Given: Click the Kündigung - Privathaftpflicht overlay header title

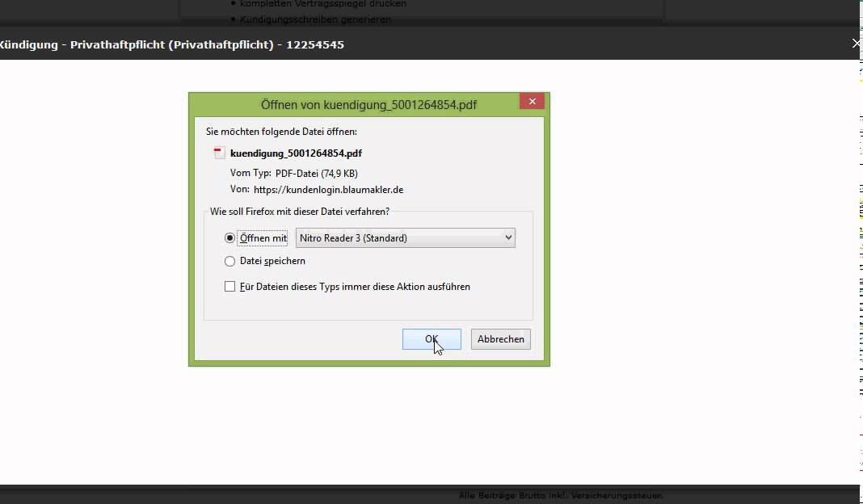Looking at the screenshot, I should 172,44.
